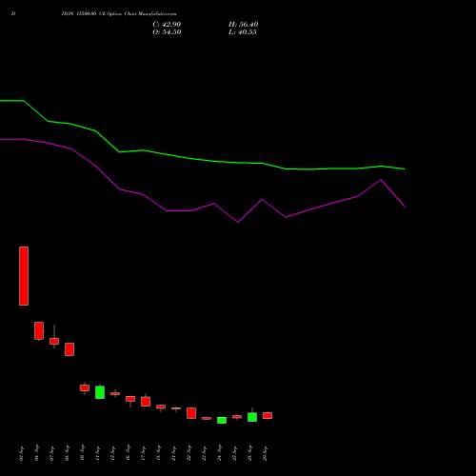This screenshot has width=476, height=476.
Task: Click the low value 'L: 40.55'
Action: click(243, 32)
